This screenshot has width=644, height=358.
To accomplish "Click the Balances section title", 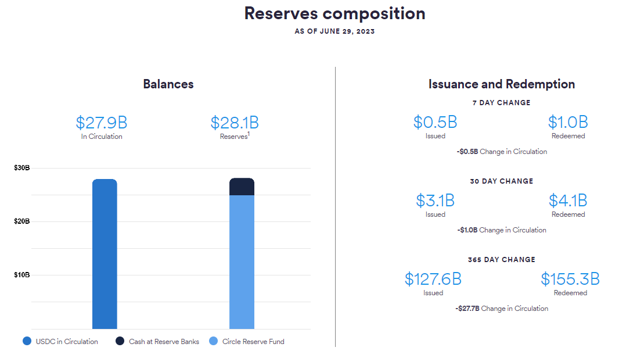I will pyautogui.click(x=168, y=84).
